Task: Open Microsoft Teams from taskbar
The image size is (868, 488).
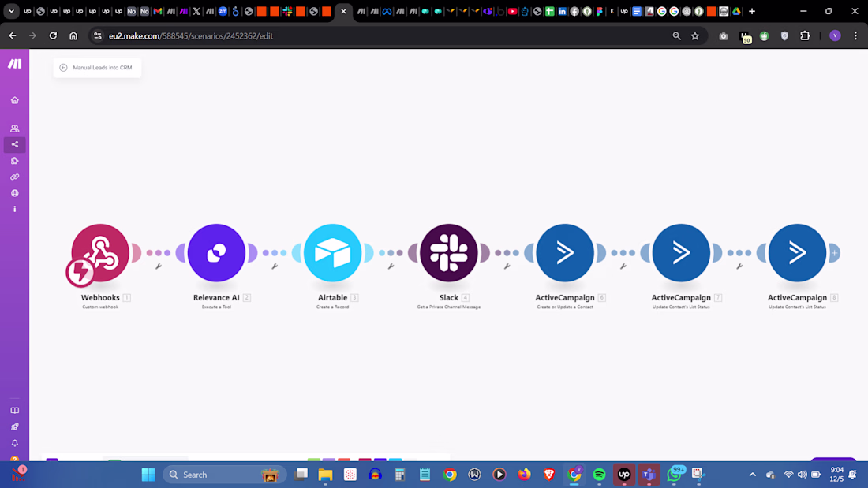Action: [x=649, y=475]
